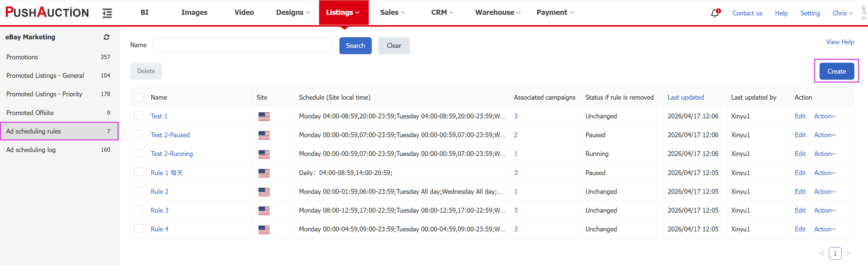This screenshot has height=265, width=868.
Task: Check the box for Test 2-Paused rule
Action: (x=138, y=134)
